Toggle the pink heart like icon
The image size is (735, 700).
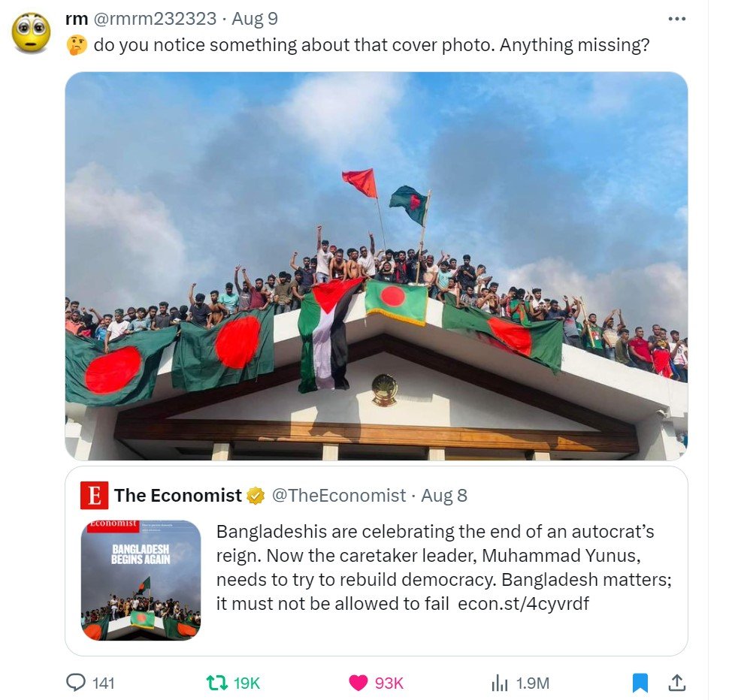tap(358, 683)
